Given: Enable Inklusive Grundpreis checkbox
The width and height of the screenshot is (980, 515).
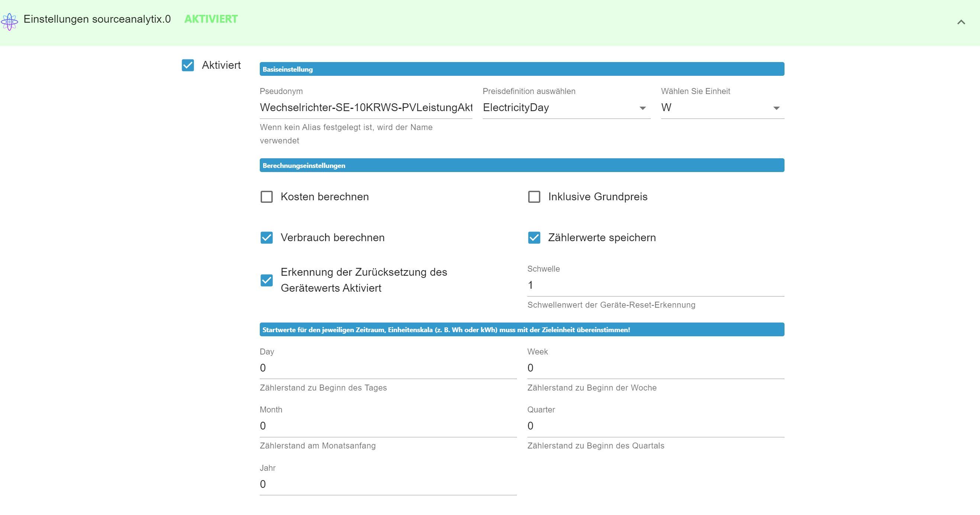Looking at the screenshot, I should [x=534, y=197].
